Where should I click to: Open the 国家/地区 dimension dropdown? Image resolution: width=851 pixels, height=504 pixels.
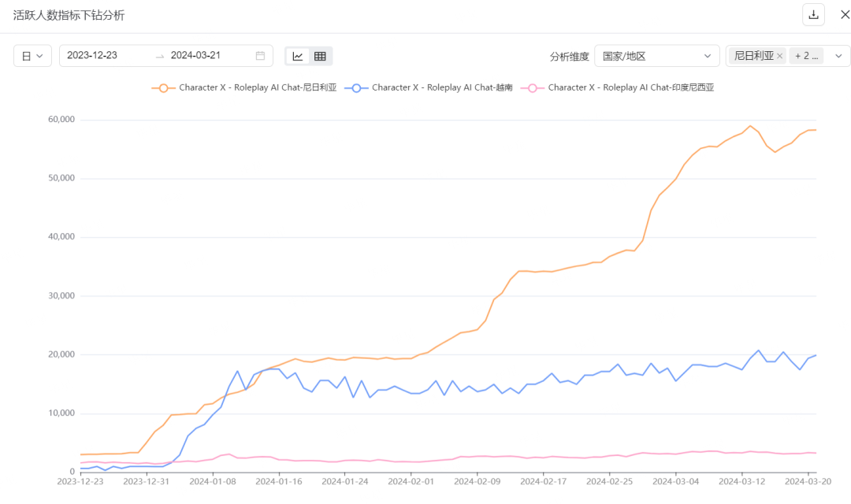(x=656, y=56)
